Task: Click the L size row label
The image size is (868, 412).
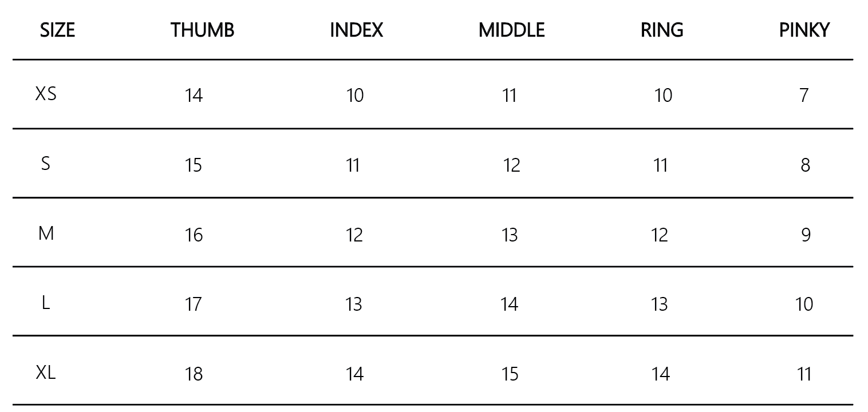Action: [x=46, y=303]
